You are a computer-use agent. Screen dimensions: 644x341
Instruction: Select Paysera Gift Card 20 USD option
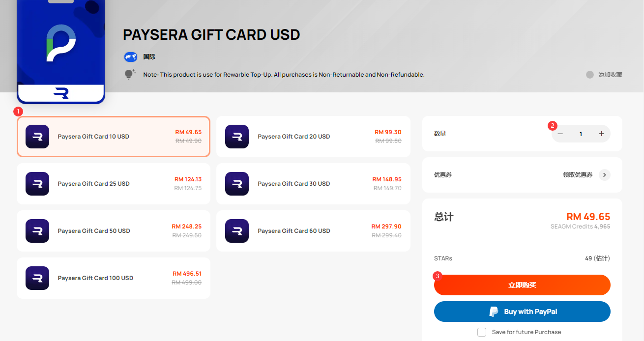(313, 137)
